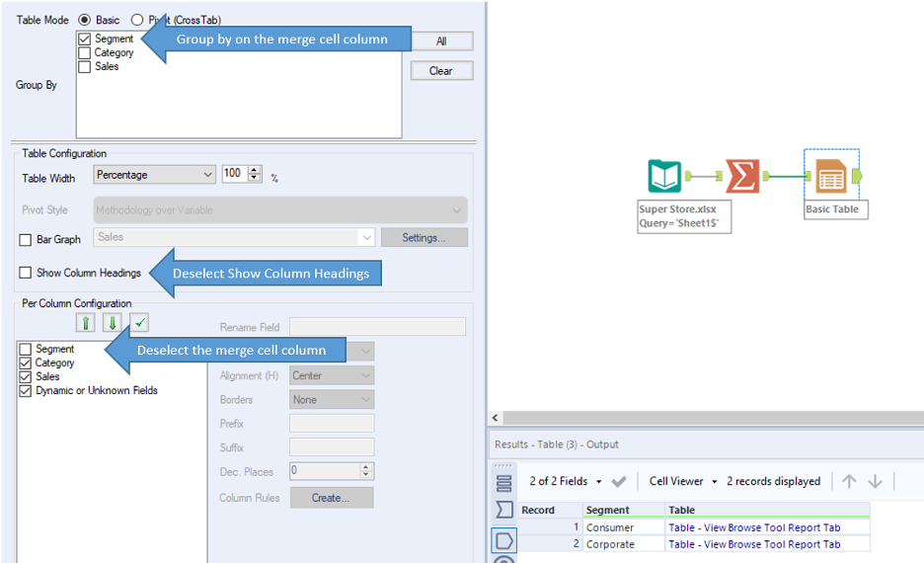The height and width of the screenshot is (563, 924).
Task: Move selected column down with green arrow
Action: pos(112,322)
